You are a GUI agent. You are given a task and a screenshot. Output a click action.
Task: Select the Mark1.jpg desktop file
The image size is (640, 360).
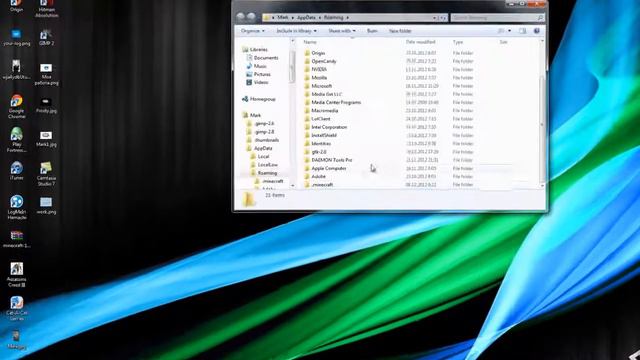tap(46, 138)
